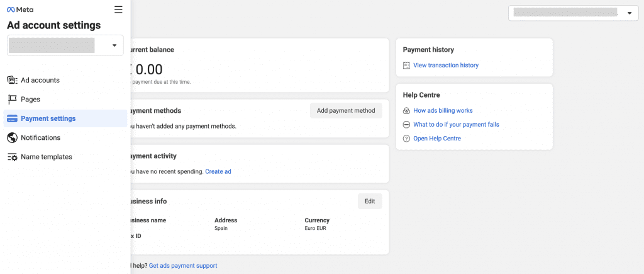This screenshot has width=644, height=274.
Task: Click Open Help Centre link
Action: 437,138
